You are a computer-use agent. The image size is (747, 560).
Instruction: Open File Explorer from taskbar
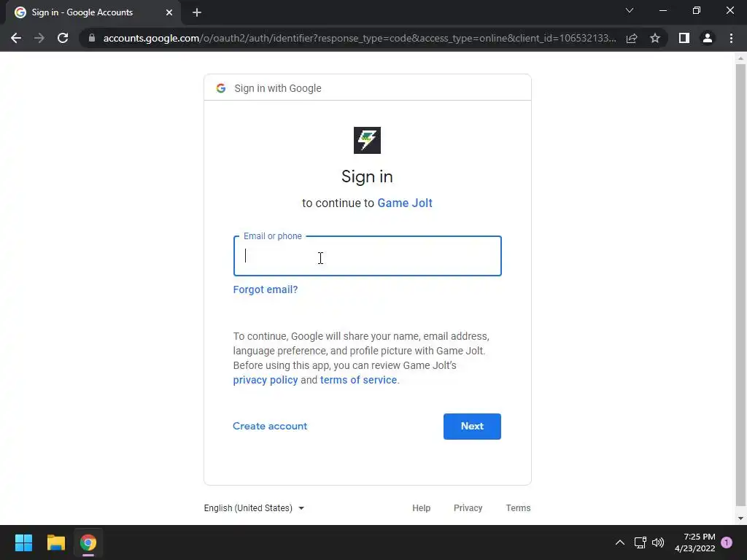pos(55,542)
